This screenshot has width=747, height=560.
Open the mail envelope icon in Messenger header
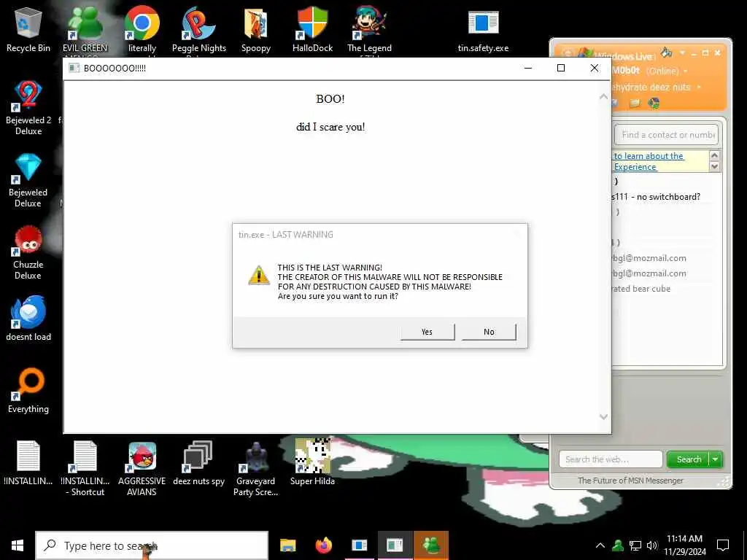(635, 103)
